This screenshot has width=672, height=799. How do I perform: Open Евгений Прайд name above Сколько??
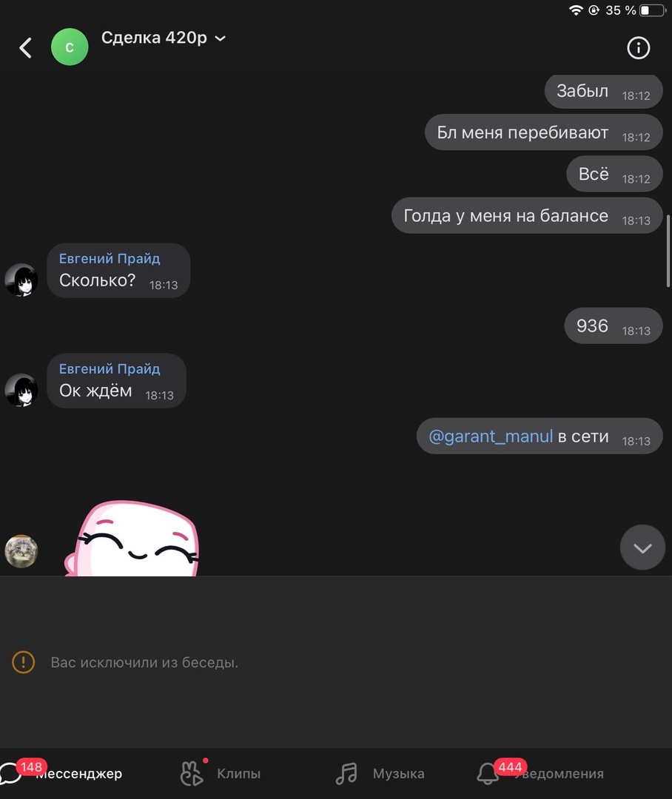pos(110,258)
